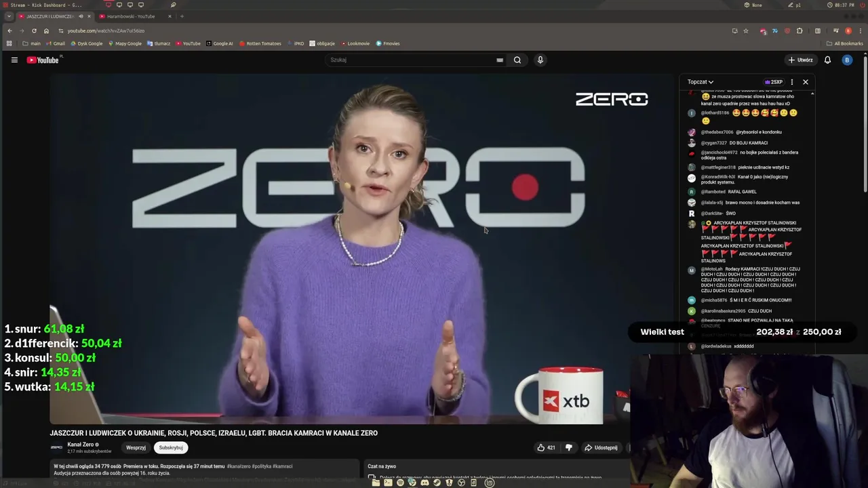Open live chat options three-dot menu
This screenshot has height=488, width=868.
(x=791, y=82)
